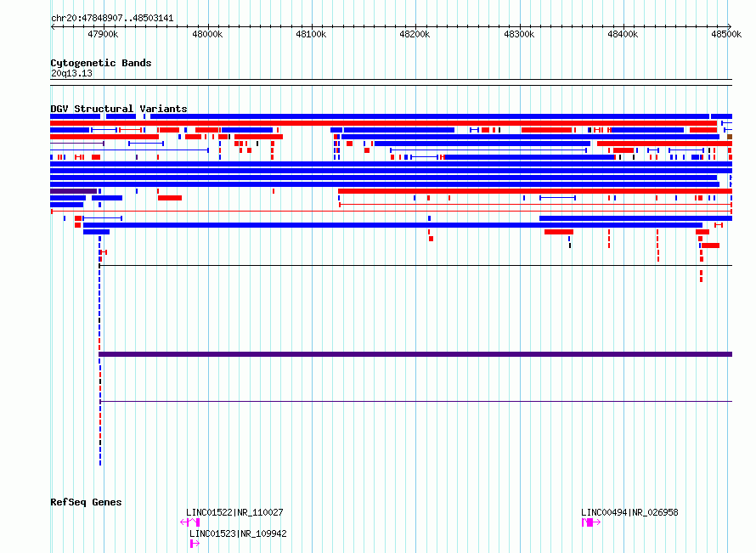The image size is (756, 553).
Task: Click the 48000k ruler label
Action: pos(207,34)
